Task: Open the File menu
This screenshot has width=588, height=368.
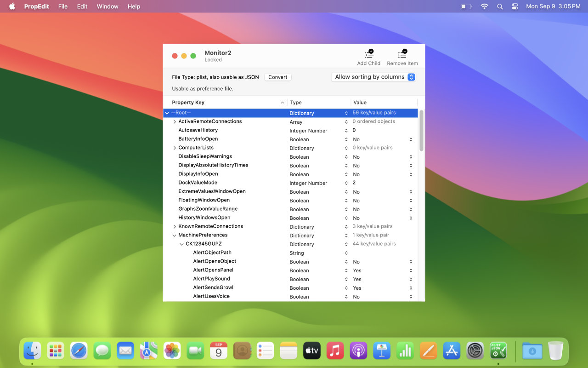Action: pos(63,6)
